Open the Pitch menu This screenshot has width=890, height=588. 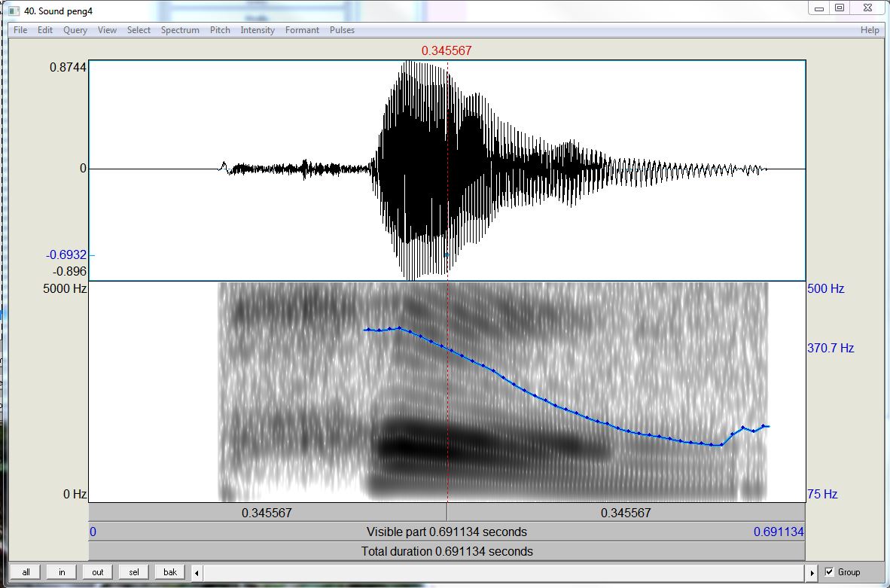(x=220, y=30)
